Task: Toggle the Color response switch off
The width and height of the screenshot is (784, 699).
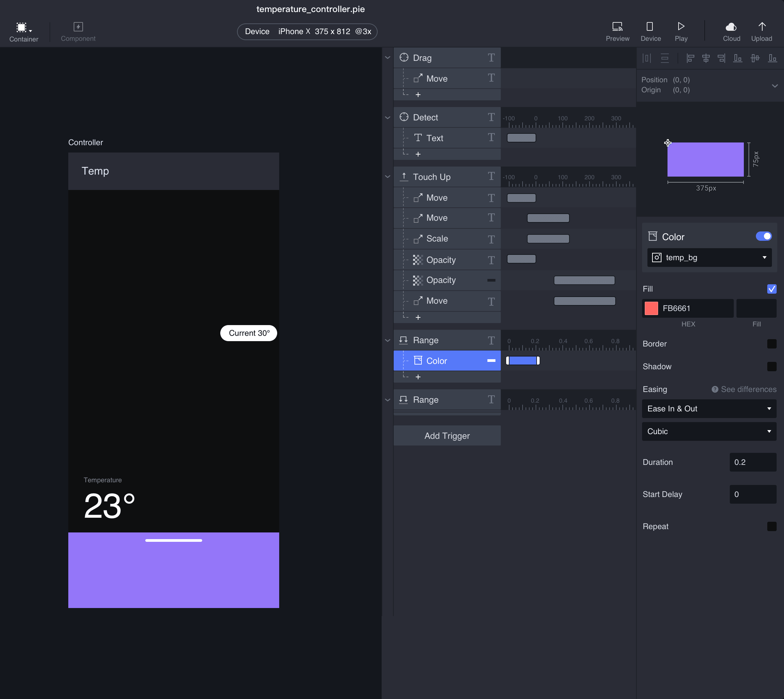Action: click(x=763, y=236)
